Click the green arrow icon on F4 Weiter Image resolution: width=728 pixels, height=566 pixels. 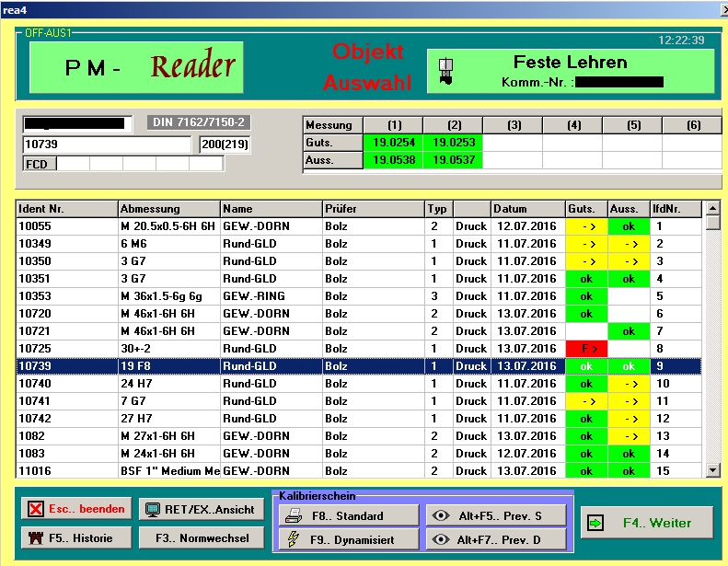[x=596, y=523]
